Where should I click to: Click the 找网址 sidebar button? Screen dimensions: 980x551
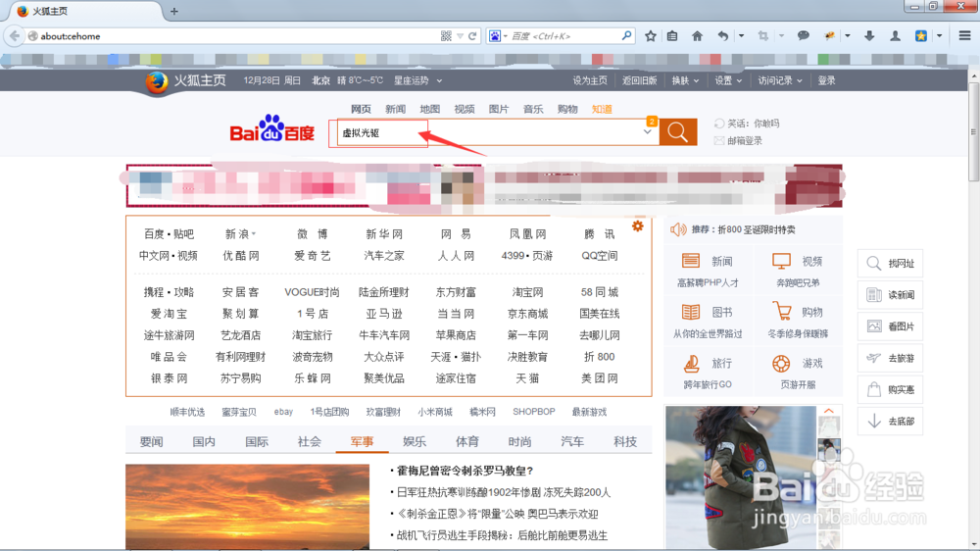click(x=890, y=264)
